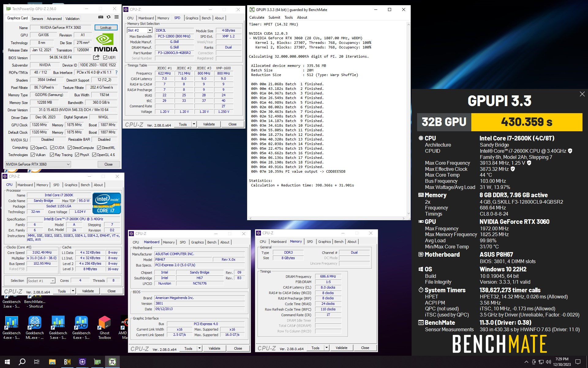Viewport: 588px width, 368px height.
Task: Click GPUPI window title bar pi icon
Action: coord(252,10)
